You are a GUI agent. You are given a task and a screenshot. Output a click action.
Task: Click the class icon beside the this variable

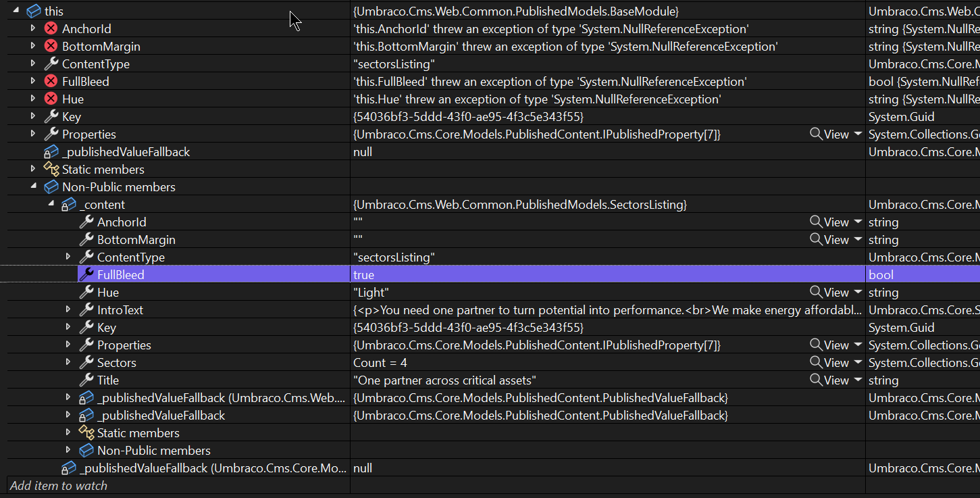33,11
